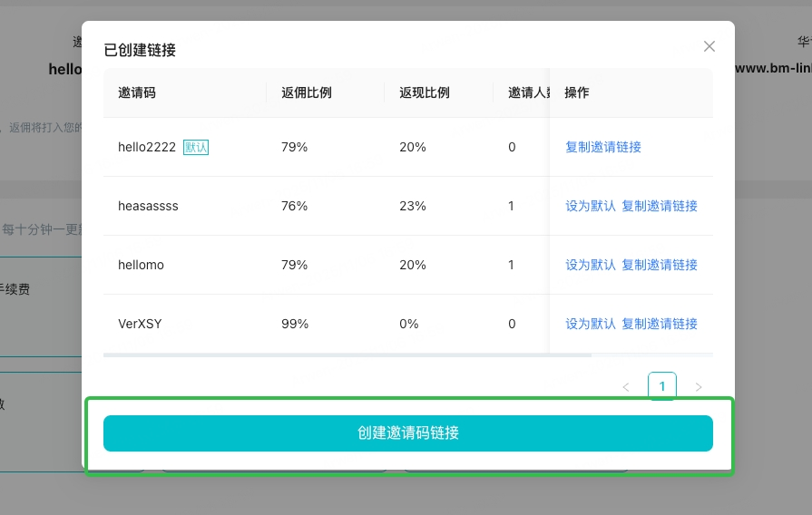Click the 返现比例 column header

425,92
